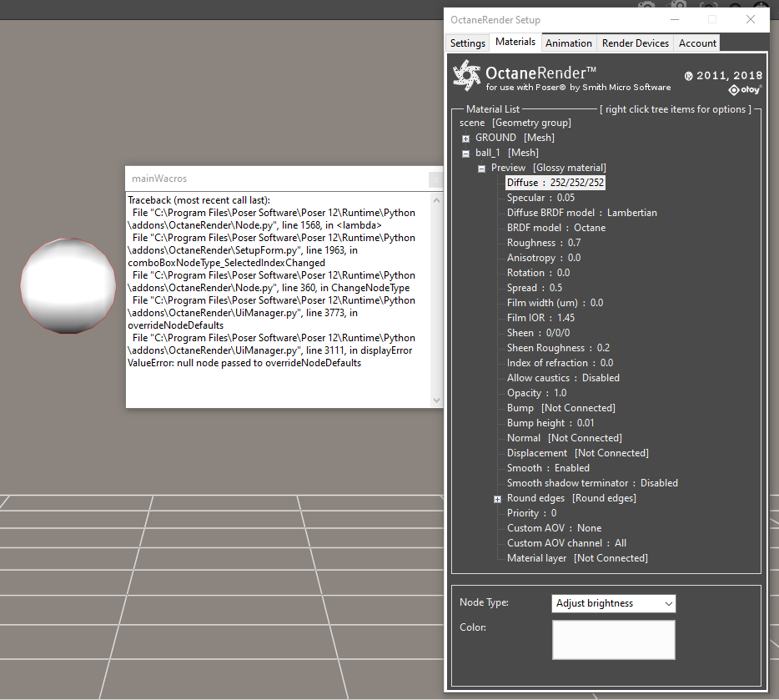Select the ball_1 [Mesh] tree item
This screenshot has height=700, width=779.
[x=507, y=153]
